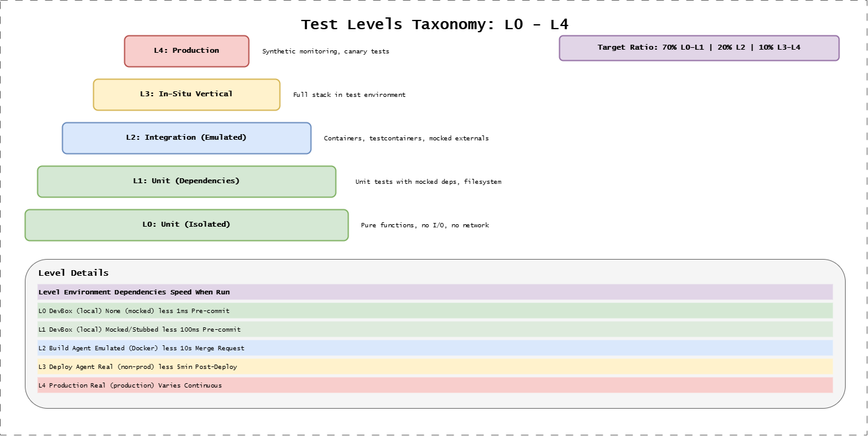Click the mocked deps filesystem annotation
Viewport: 868px width, 436px height.
[x=428, y=182]
